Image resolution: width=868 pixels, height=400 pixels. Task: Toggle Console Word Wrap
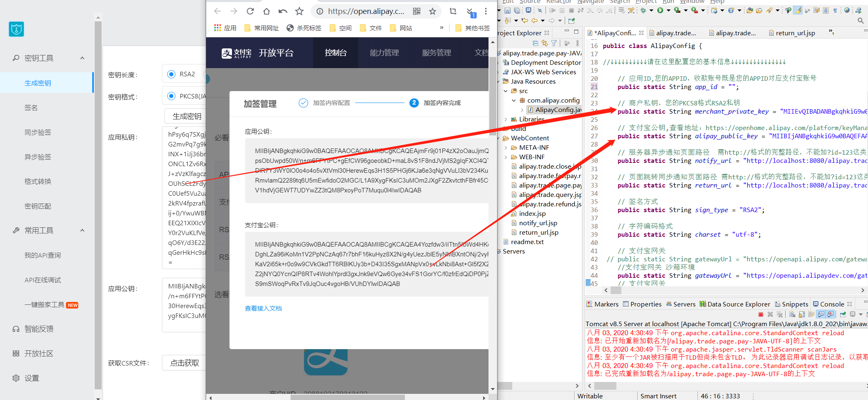[811, 314]
